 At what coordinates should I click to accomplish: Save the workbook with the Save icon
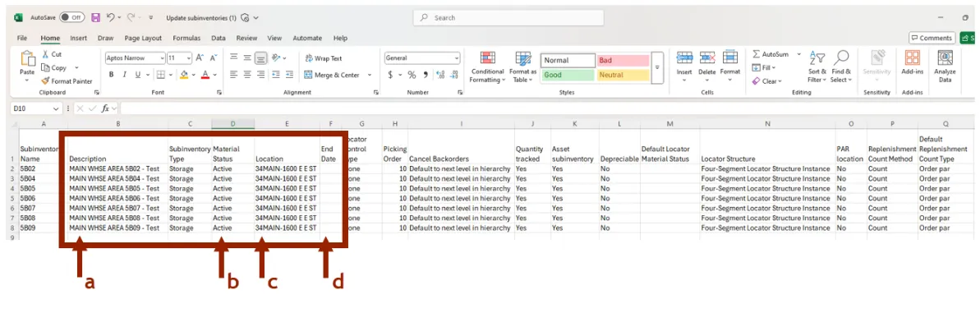[95, 17]
